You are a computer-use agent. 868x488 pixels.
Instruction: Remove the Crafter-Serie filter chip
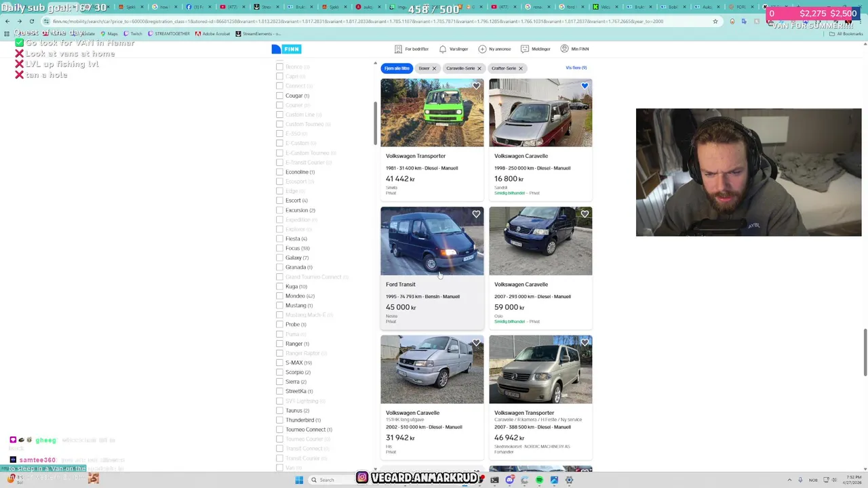click(x=520, y=68)
